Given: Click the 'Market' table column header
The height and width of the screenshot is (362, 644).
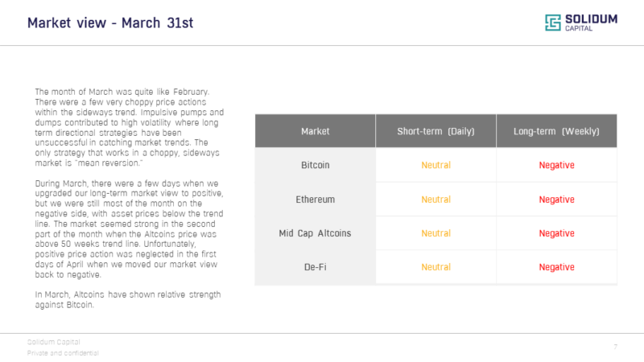Looking at the screenshot, I should pos(315,131).
